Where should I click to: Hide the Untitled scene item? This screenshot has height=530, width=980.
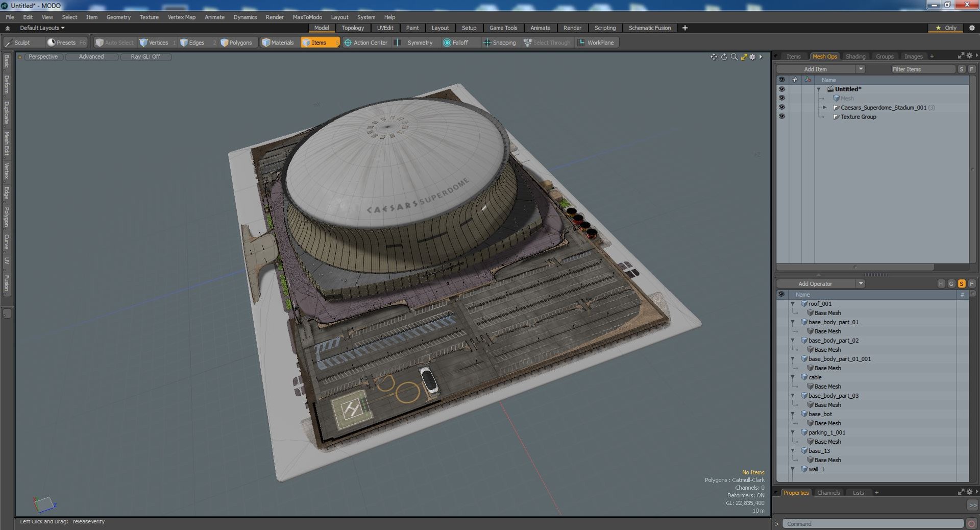[x=781, y=89]
